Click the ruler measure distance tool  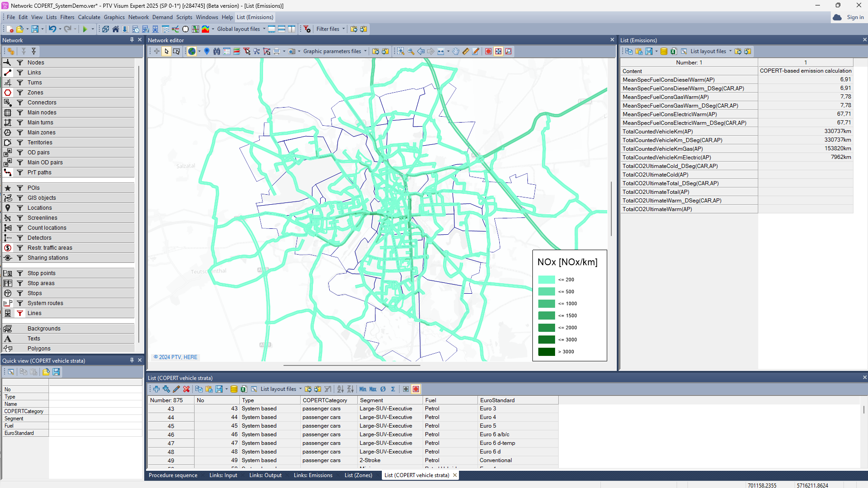(x=466, y=51)
